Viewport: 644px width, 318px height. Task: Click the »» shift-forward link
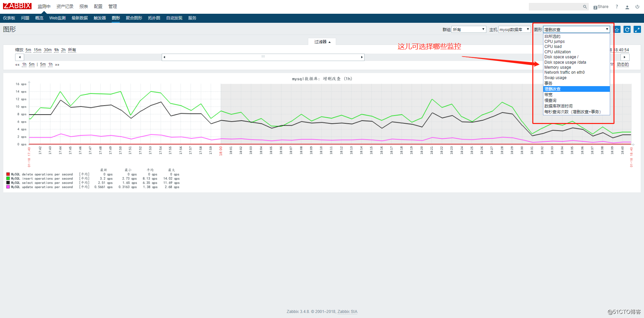(x=57, y=65)
